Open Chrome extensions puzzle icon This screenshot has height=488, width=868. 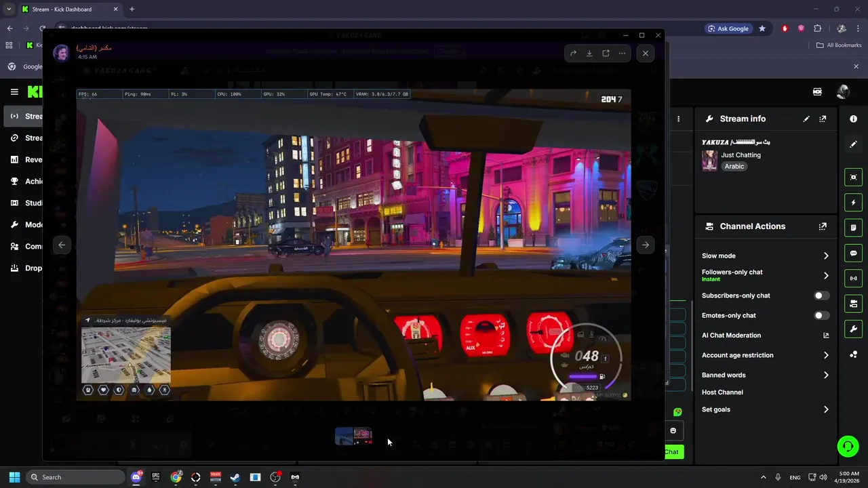(817, 28)
